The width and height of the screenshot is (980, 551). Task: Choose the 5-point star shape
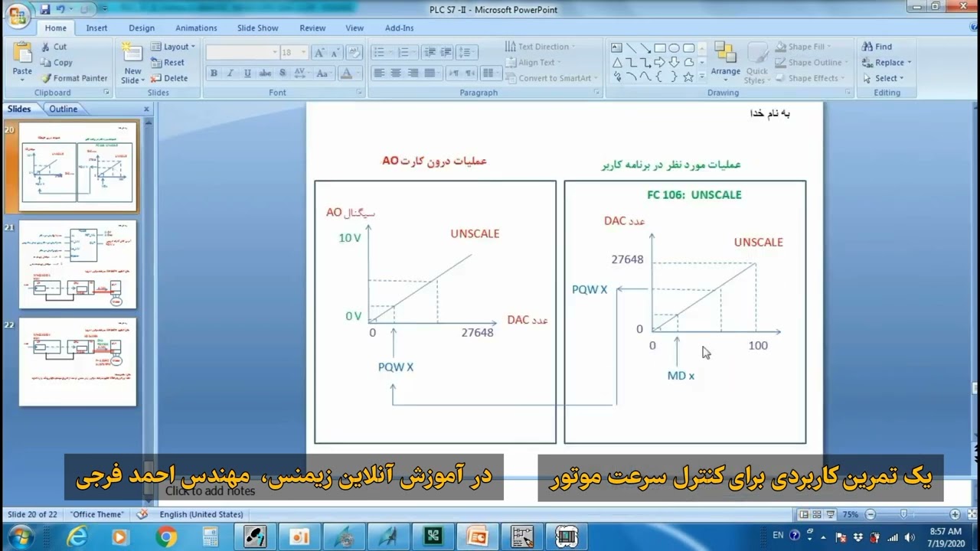[x=688, y=77]
